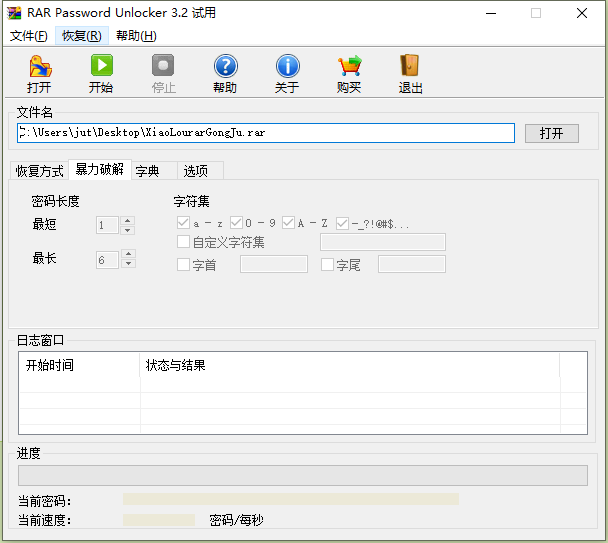Toggle the 0 - 9 digits checkbox
The height and width of the screenshot is (543, 608).
pyautogui.click(x=236, y=223)
